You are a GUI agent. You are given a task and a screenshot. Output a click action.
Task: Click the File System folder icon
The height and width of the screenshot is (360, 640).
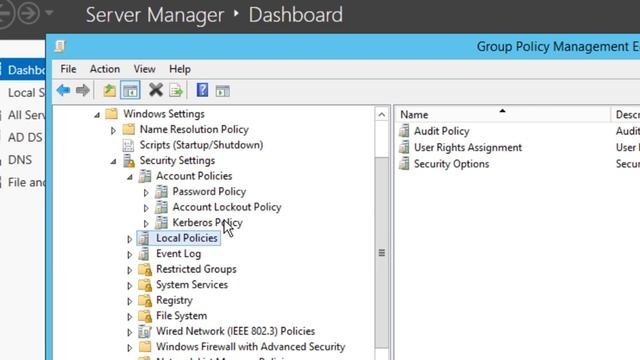click(145, 316)
